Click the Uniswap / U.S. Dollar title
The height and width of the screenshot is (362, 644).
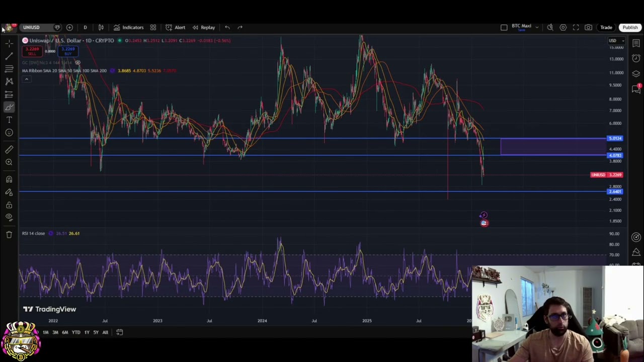pyautogui.click(x=71, y=41)
